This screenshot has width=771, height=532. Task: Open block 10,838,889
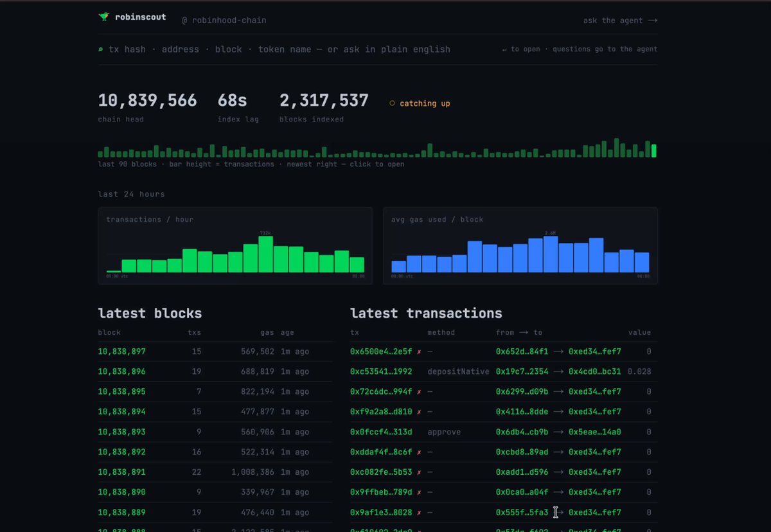[x=122, y=513]
